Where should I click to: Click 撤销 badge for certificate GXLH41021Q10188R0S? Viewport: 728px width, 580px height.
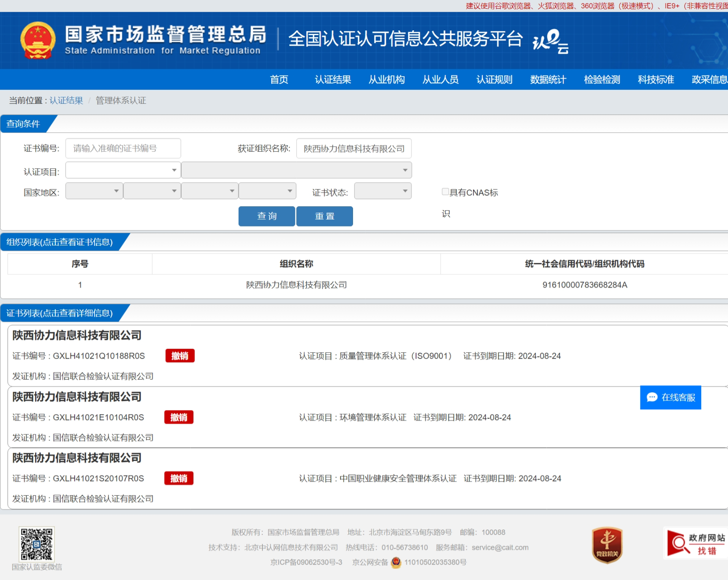click(180, 356)
